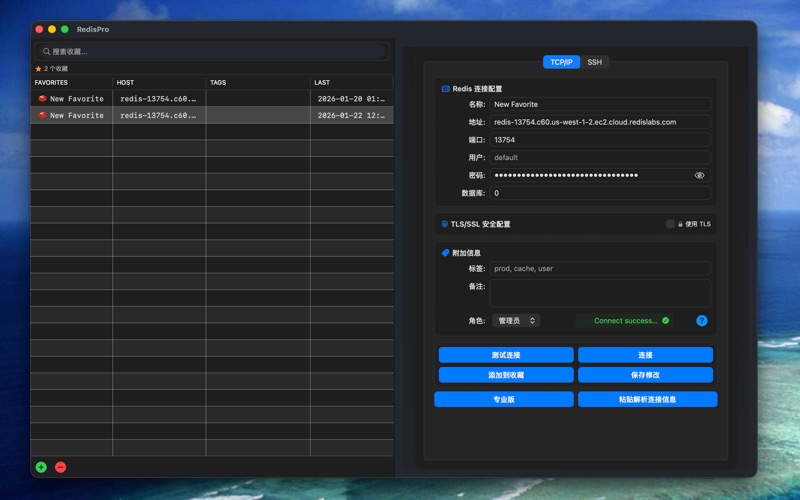The width and height of the screenshot is (800, 500).
Task: Click the 2026-01-20 01: last-used cell
Action: [x=352, y=98]
